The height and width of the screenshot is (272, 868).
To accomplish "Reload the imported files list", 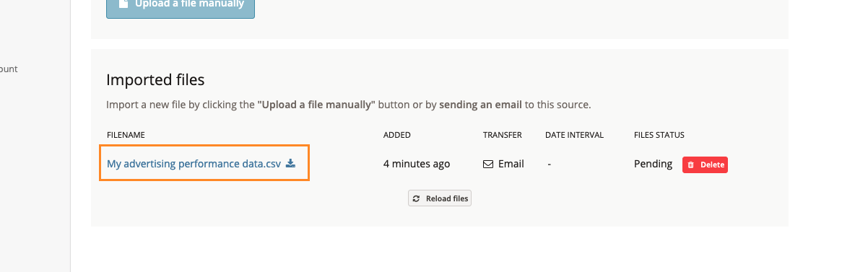I will (440, 198).
